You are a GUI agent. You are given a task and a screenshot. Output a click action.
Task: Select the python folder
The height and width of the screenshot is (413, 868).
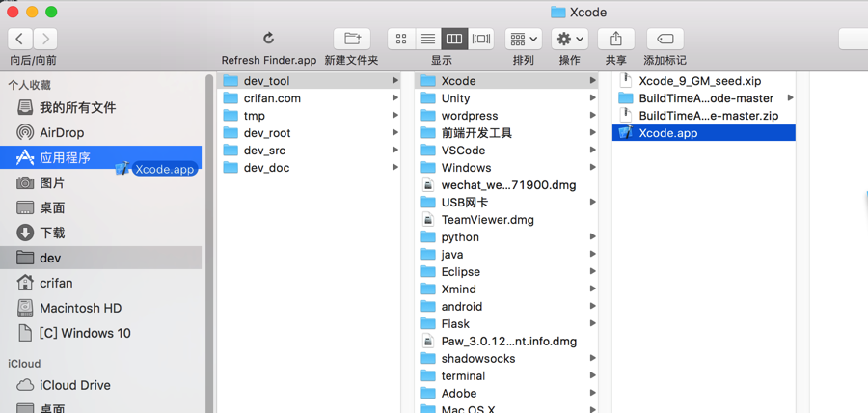pos(506,237)
